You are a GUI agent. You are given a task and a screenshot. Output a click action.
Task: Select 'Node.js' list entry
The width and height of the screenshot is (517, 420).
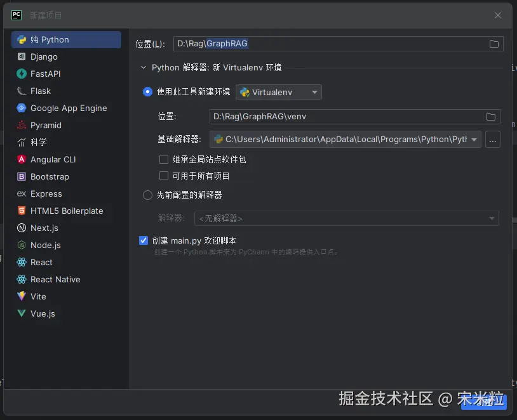[x=46, y=245]
